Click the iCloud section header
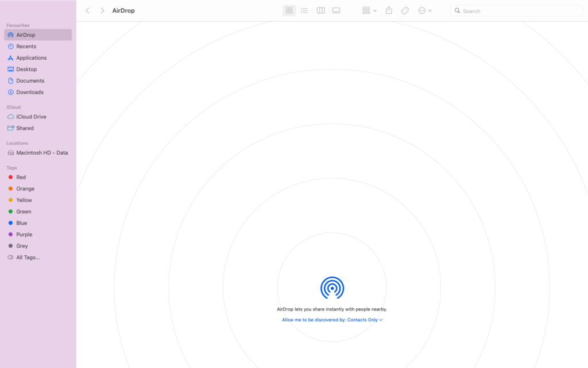Image resolution: width=588 pixels, height=368 pixels. point(14,107)
